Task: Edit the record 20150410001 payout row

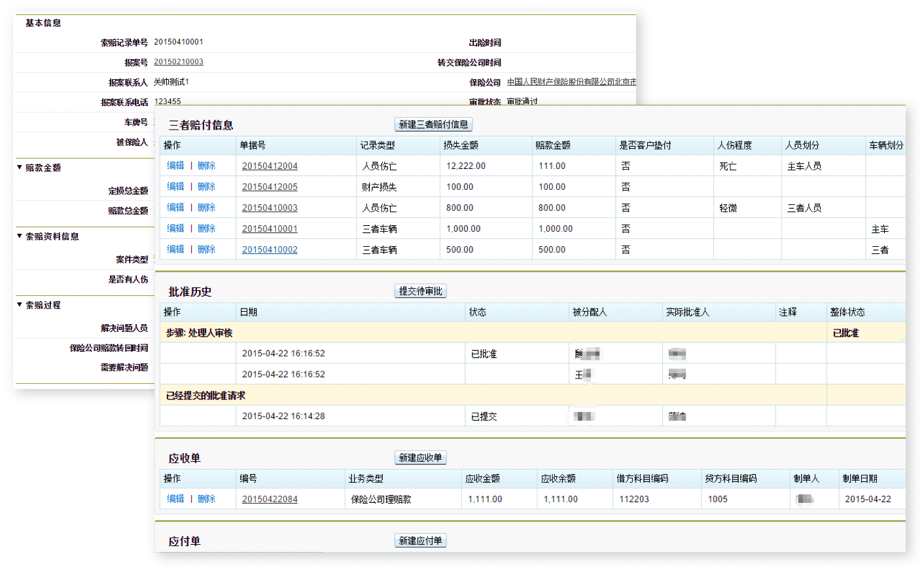Action: coord(175,229)
